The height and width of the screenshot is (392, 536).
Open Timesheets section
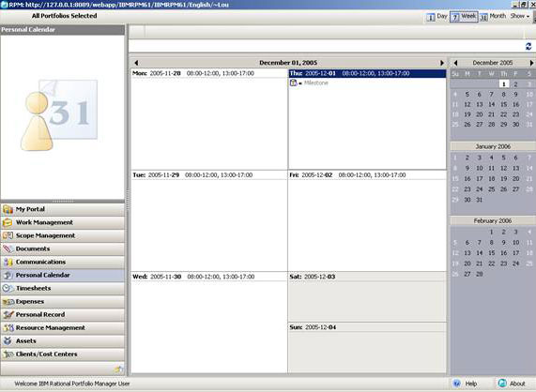click(63, 288)
